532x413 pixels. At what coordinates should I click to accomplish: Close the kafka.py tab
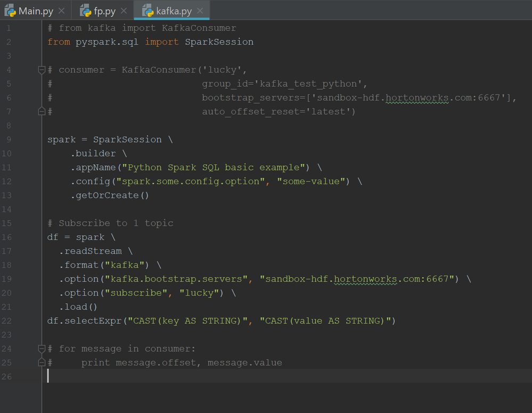click(200, 11)
